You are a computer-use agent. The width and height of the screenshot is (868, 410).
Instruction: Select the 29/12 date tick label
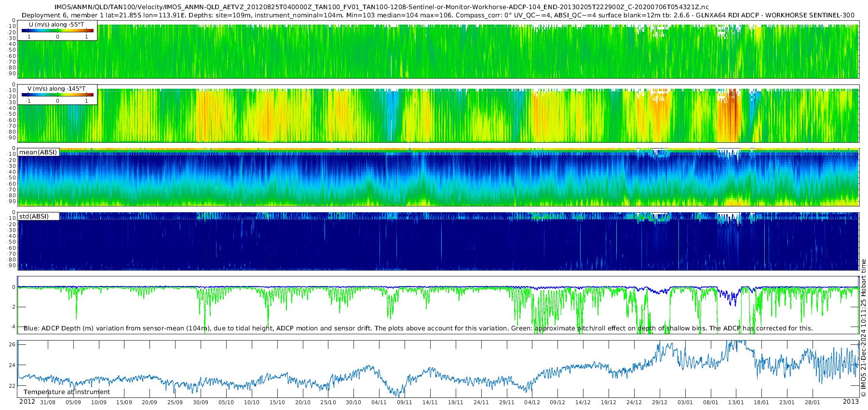(659, 402)
